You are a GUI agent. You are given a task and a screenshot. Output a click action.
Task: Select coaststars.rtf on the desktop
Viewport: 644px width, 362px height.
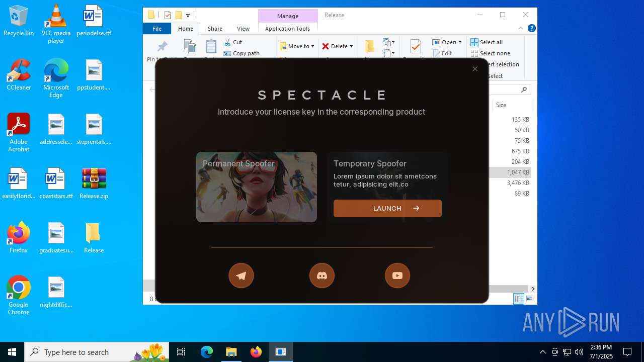56,184
